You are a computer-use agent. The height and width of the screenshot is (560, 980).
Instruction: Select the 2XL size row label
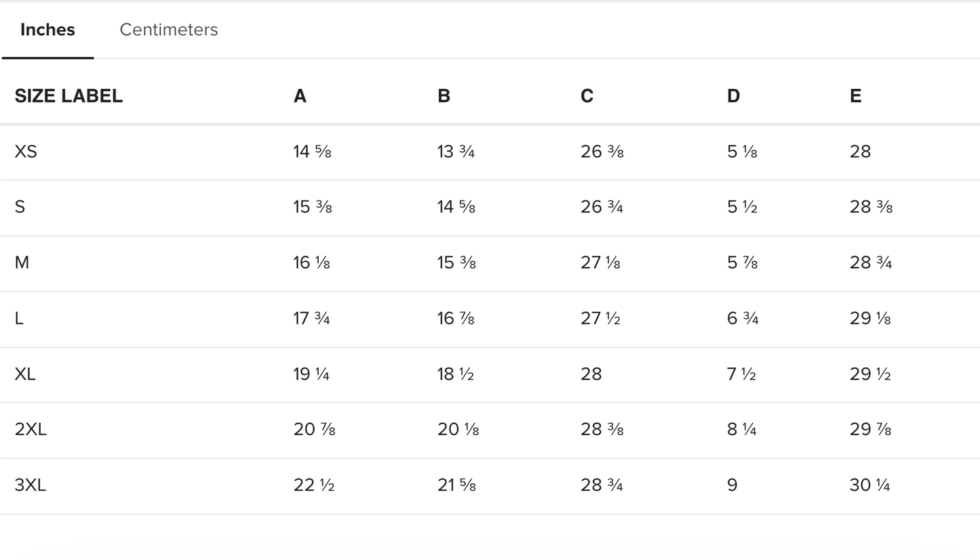(31, 430)
